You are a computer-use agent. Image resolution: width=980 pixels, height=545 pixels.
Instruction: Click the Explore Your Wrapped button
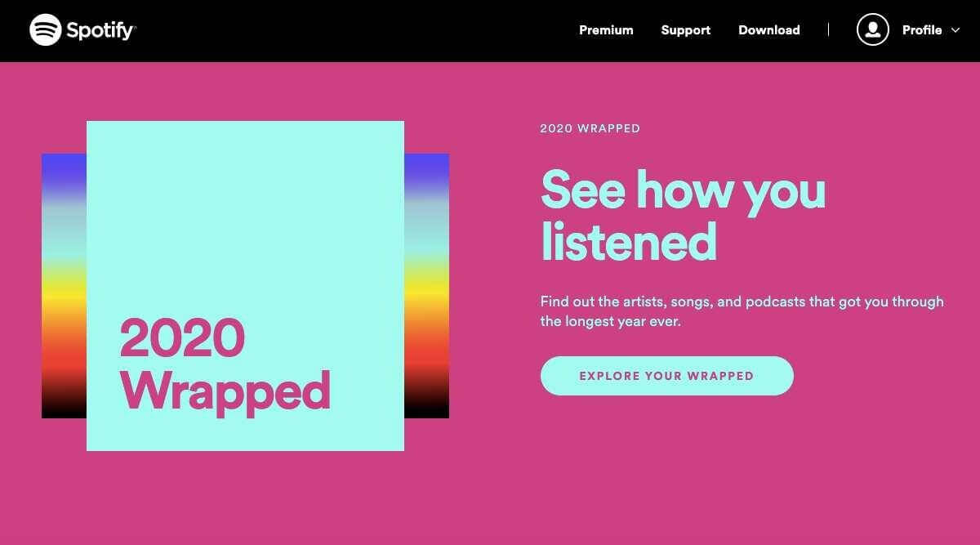coord(666,375)
